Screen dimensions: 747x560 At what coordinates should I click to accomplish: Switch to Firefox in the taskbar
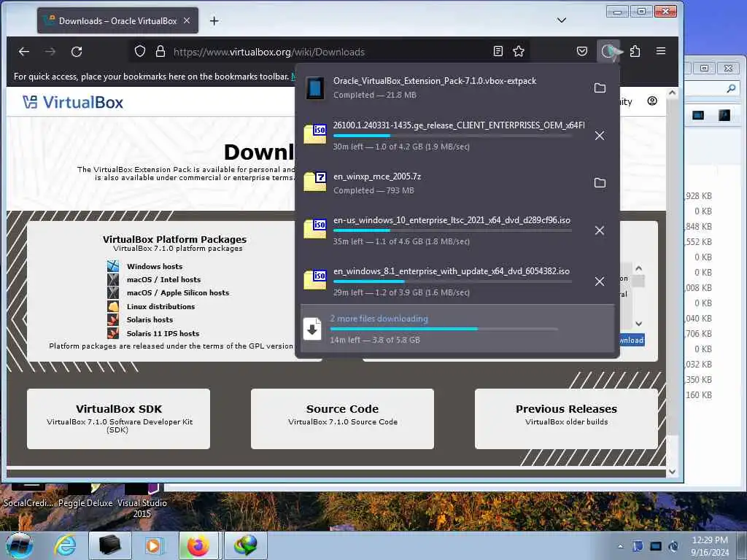click(198, 545)
